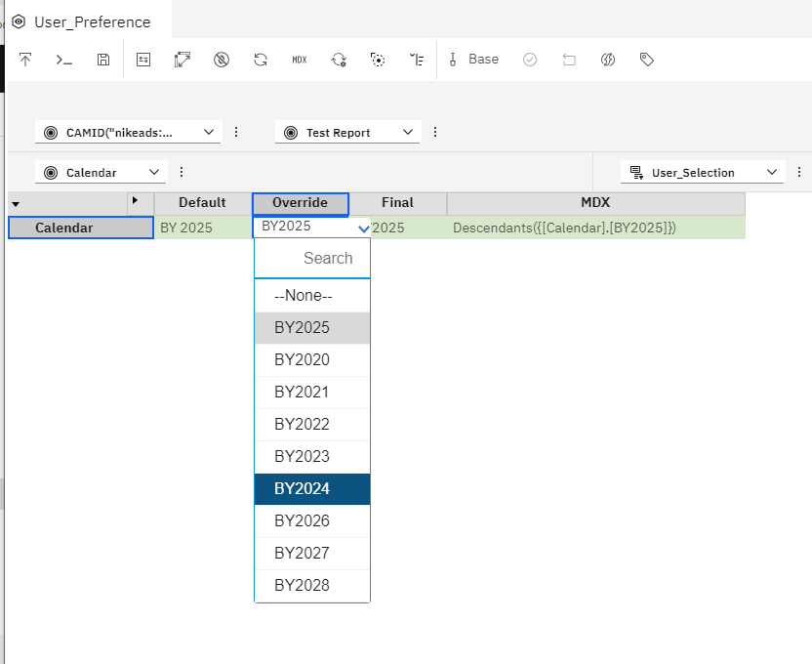The height and width of the screenshot is (664, 812).
Task: Select BY2024 from the override list
Action: [x=312, y=488]
